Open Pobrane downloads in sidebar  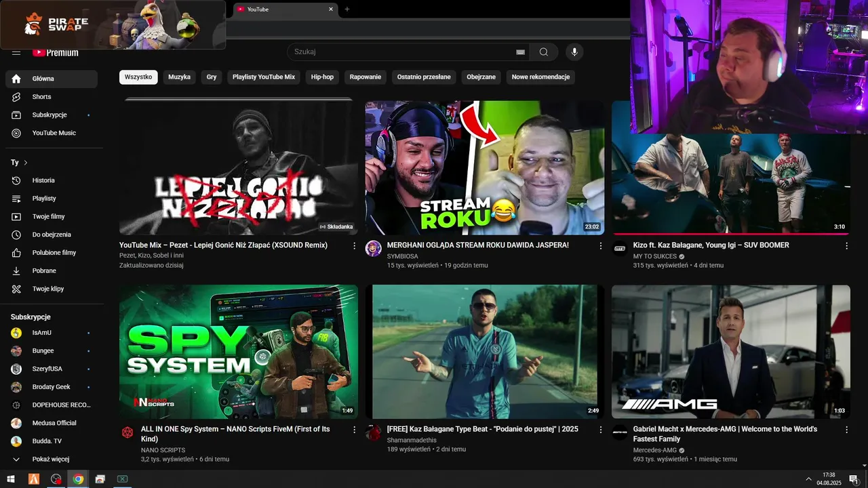coord(52,271)
